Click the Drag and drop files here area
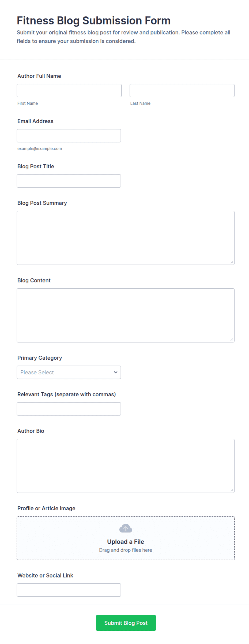Image resolution: width=249 pixels, height=644 pixels. pos(126,550)
